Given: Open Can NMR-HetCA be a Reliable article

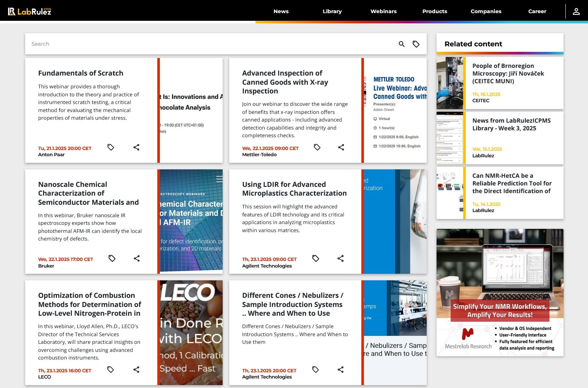Looking at the screenshot, I should tap(512, 183).
